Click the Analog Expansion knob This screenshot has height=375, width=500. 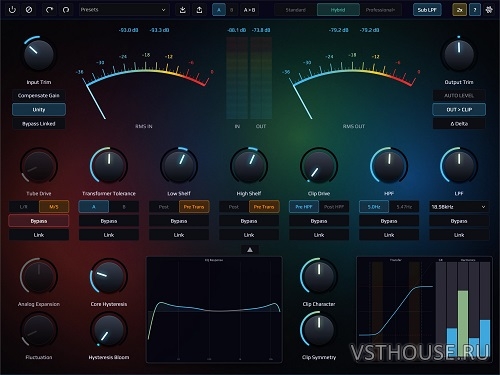pyautogui.click(x=39, y=276)
